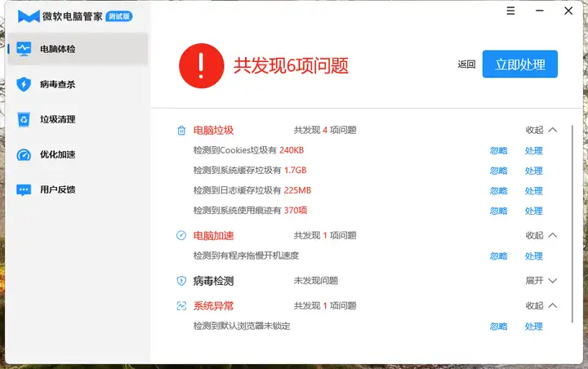The width and height of the screenshot is (588, 369).
Task: Process the Cookies垃圾 240KB item
Action: pyautogui.click(x=533, y=151)
